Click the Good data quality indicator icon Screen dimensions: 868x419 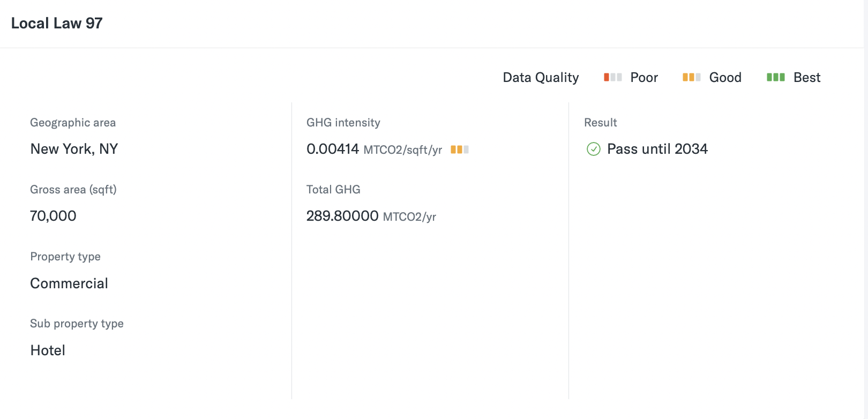(691, 77)
